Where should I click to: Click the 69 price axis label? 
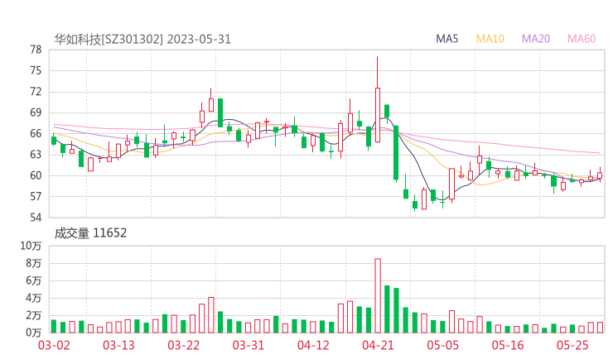(x=36, y=113)
